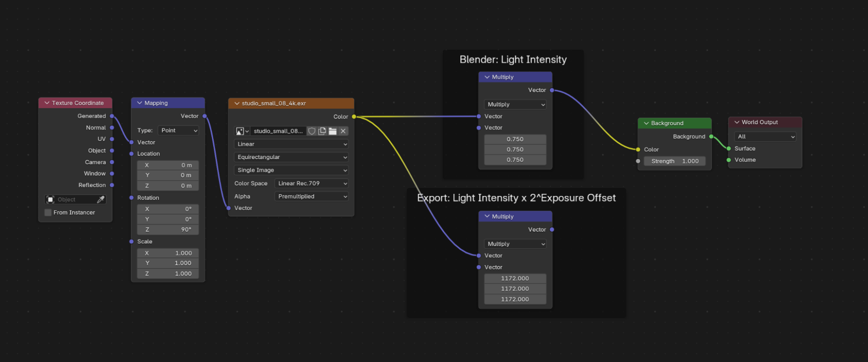Collapse the Mapping node
This screenshot has height=362, width=868.
pyautogui.click(x=139, y=103)
